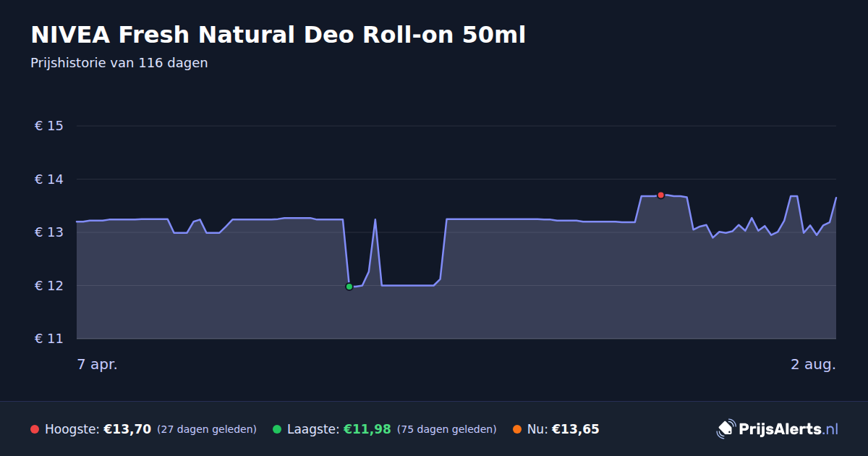This screenshot has height=456, width=868.
Task: Click the € 12 axis label
Action: click(49, 286)
